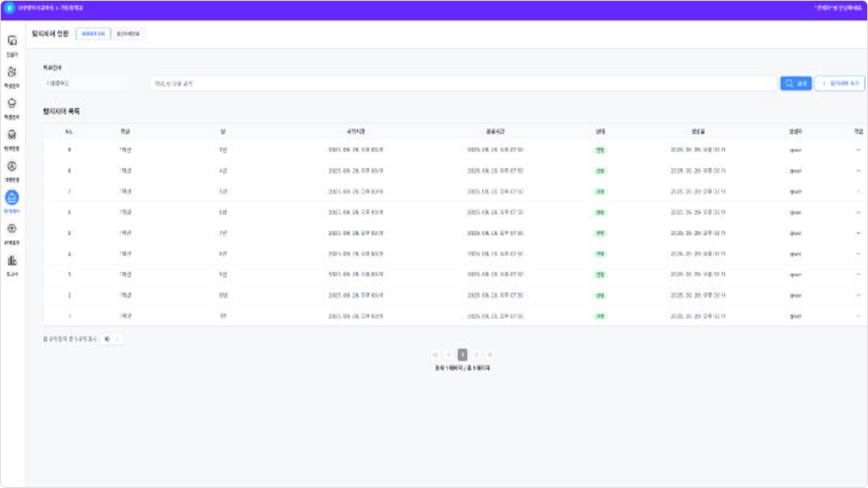Select the active blue-outlined tab beside page title
This screenshot has width=868, height=488.
93,34
